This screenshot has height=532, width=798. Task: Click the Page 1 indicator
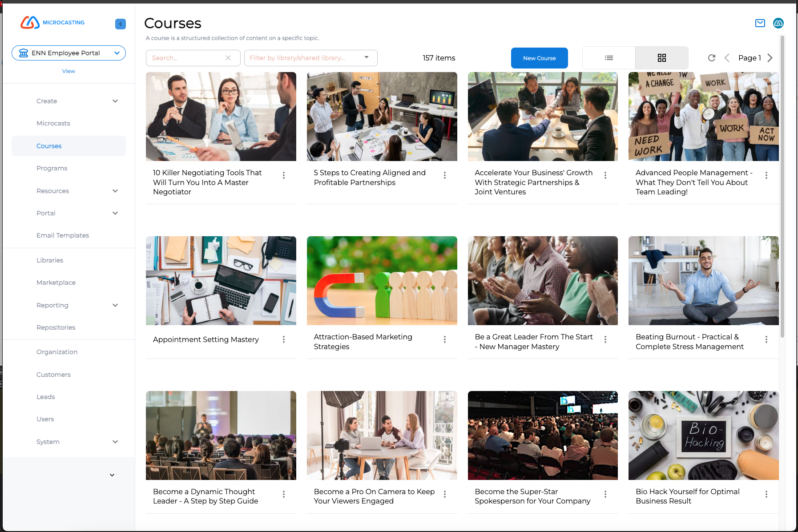tap(750, 58)
